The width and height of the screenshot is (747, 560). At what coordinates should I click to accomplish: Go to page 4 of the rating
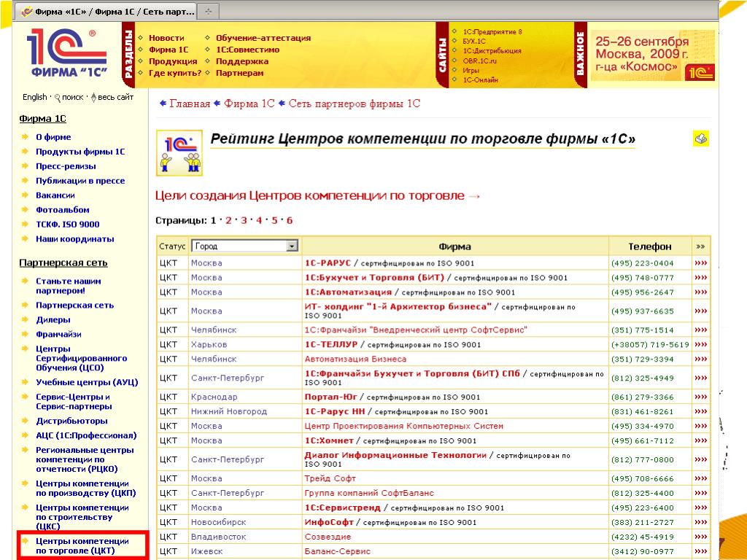[x=259, y=220]
